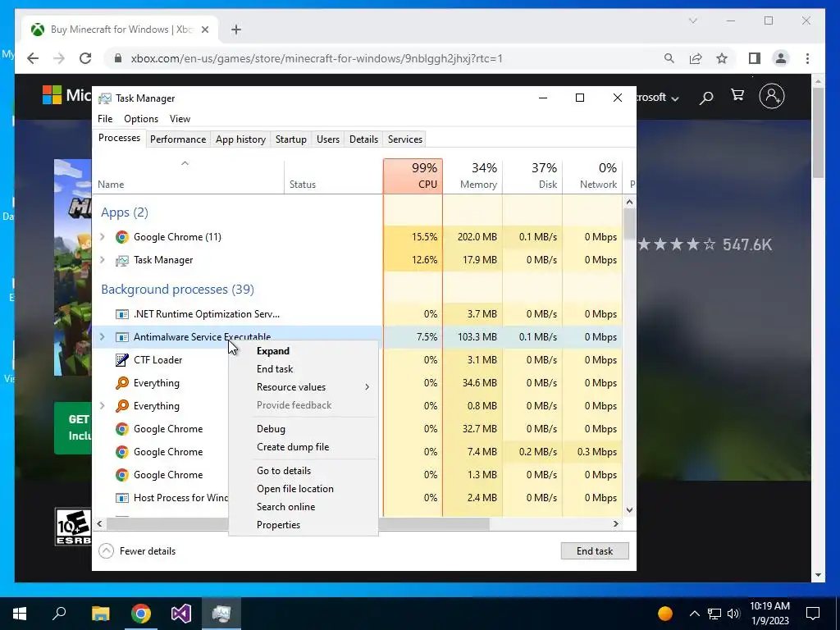Viewport: 840px width, 630px height.
Task: Select Search online in context menu
Action: 304,507
